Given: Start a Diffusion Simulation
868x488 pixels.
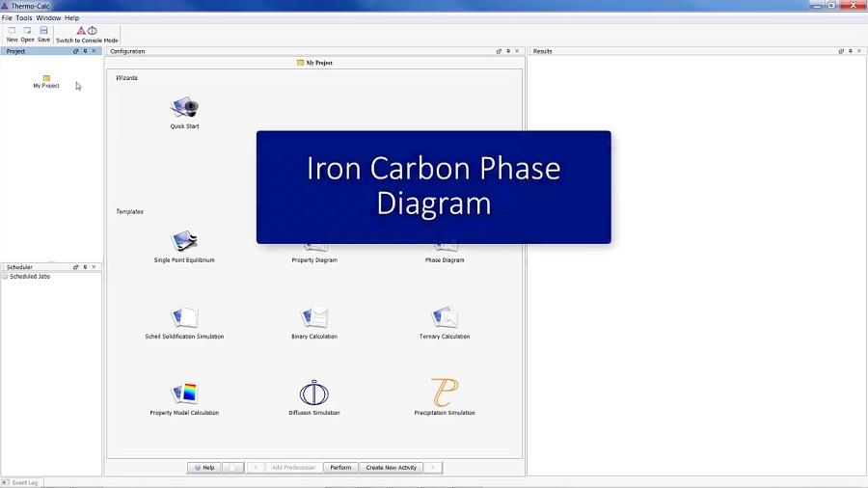Looking at the screenshot, I should click(x=314, y=393).
